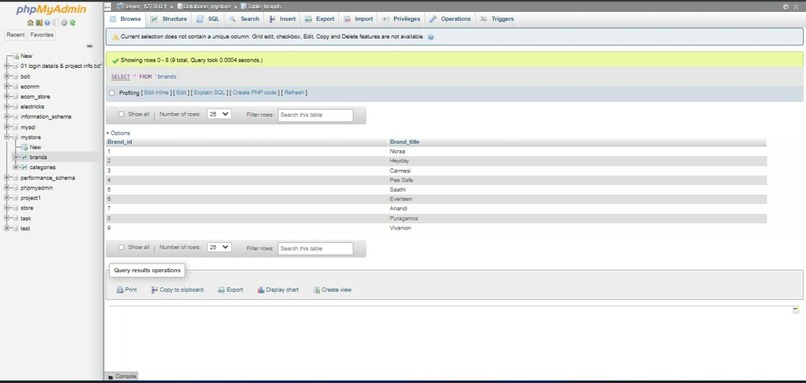Image resolution: width=806 pixels, height=383 pixels.
Task: Open store database in tree
Action: pyautogui.click(x=27, y=208)
